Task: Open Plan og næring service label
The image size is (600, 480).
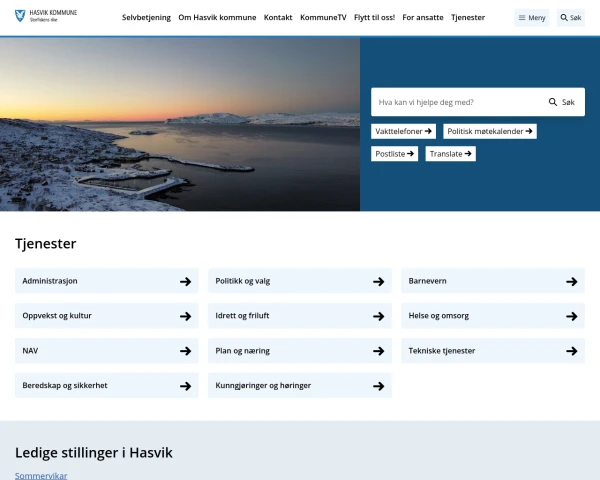Action: click(x=243, y=351)
